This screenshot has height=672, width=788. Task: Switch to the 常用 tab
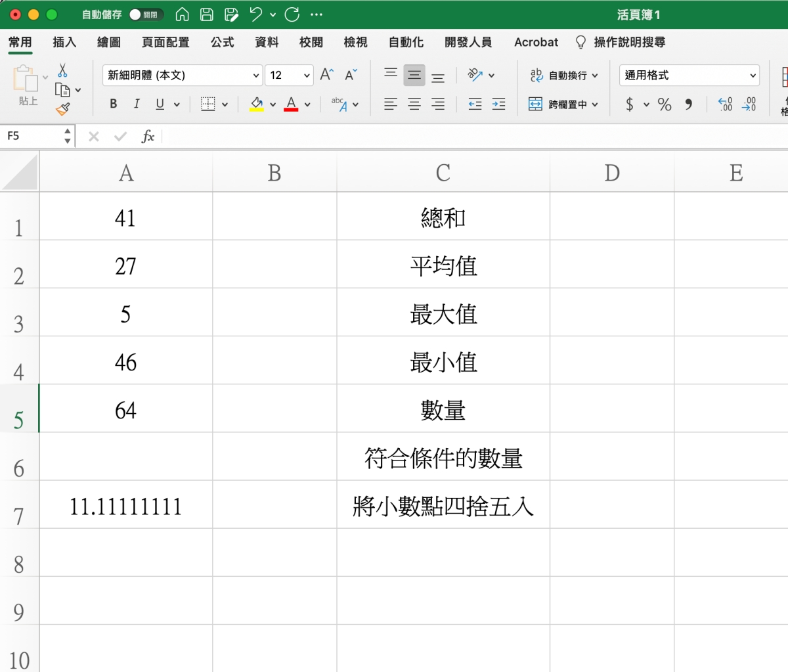point(20,42)
